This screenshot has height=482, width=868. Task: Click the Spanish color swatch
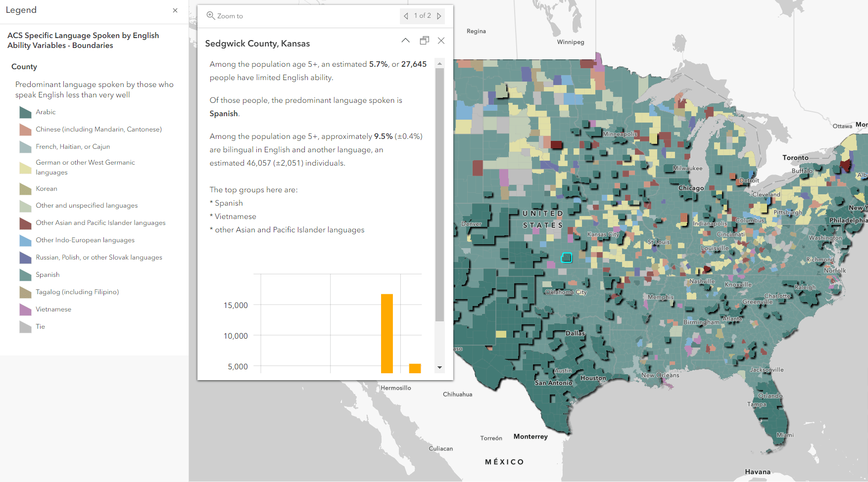(x=25, y=274)
